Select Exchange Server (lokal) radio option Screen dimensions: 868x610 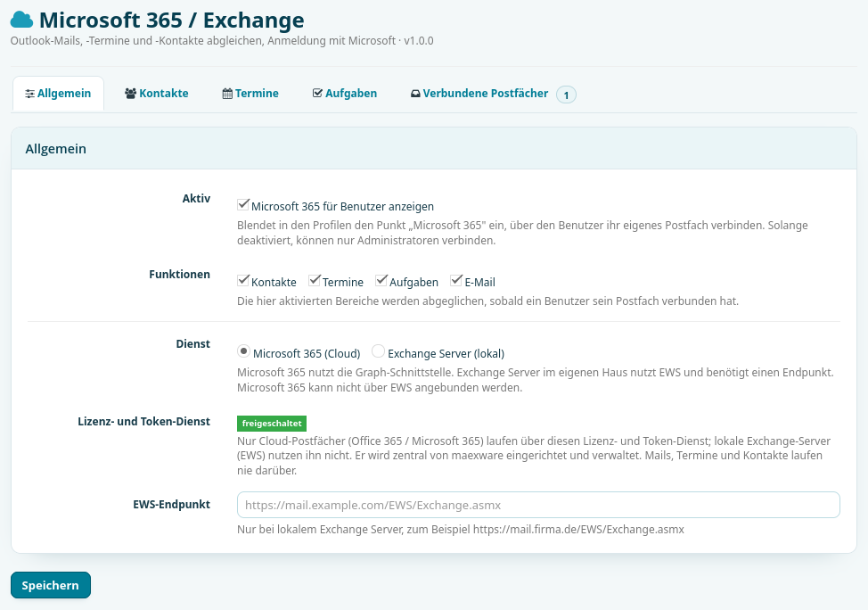pos(378,351)
